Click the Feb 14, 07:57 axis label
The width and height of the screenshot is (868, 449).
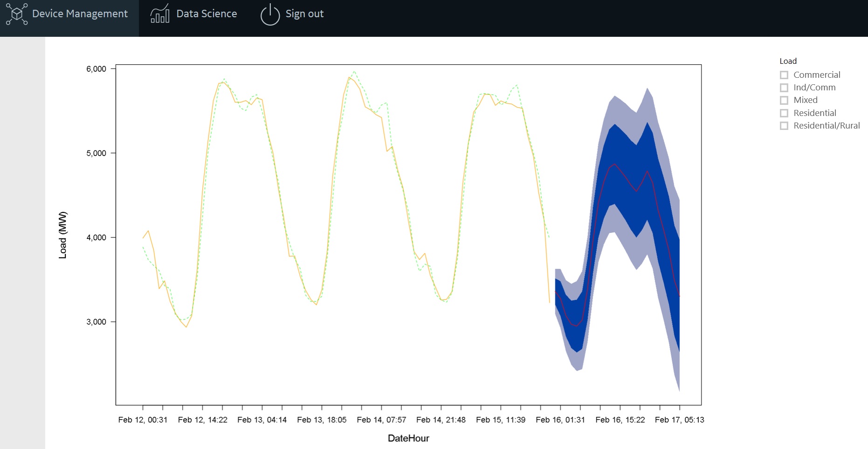point(381,420)
